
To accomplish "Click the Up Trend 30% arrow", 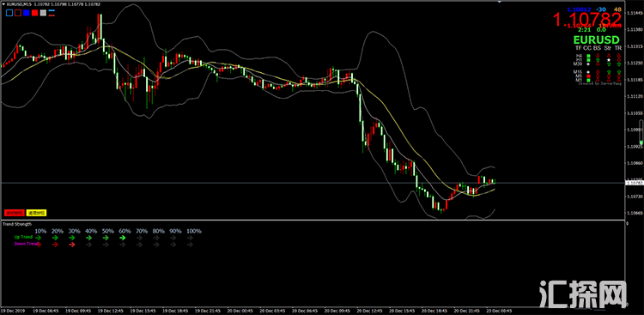I will pos(72,238).
